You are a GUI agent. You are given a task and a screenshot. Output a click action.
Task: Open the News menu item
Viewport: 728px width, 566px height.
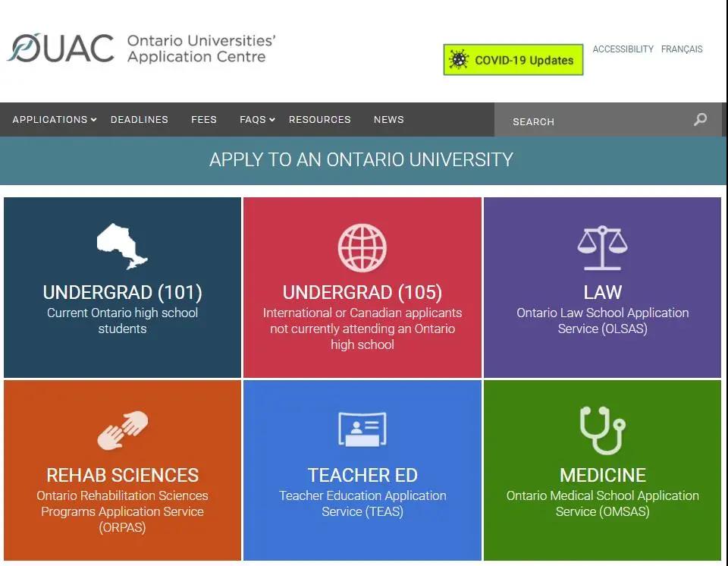(x=388, y=119)
